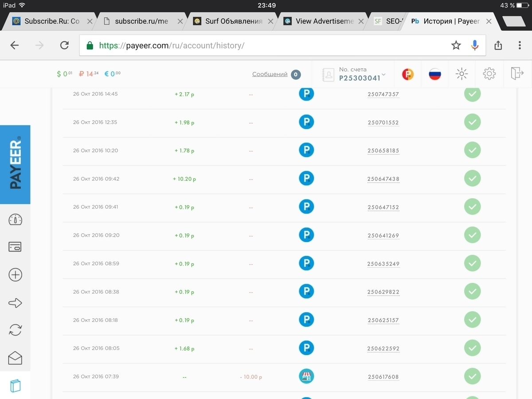Image resolution: width=532 pixels, height=399 pixels.
Task: Bookmark this page with the star icon
Action: [x=456, y=45]
